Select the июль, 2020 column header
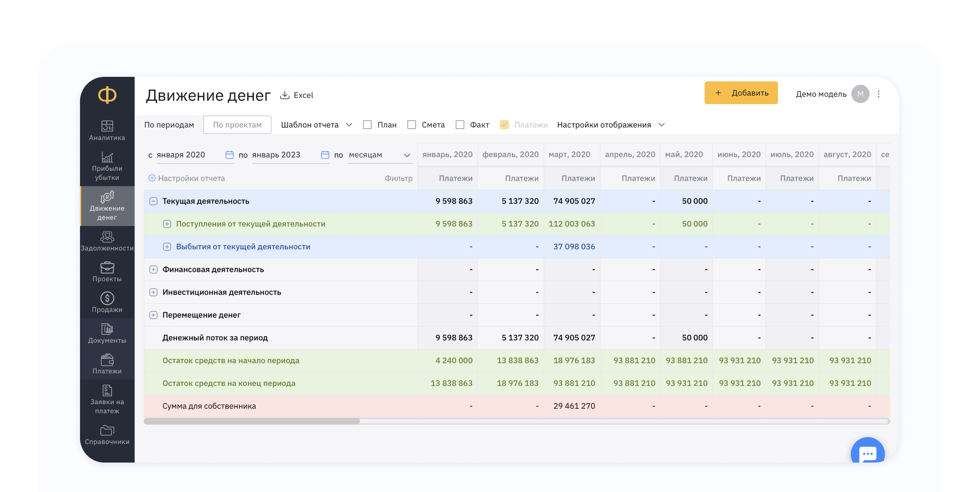Image resolution: width=980 pixels, height=492 pixels. tap(792, 154)
